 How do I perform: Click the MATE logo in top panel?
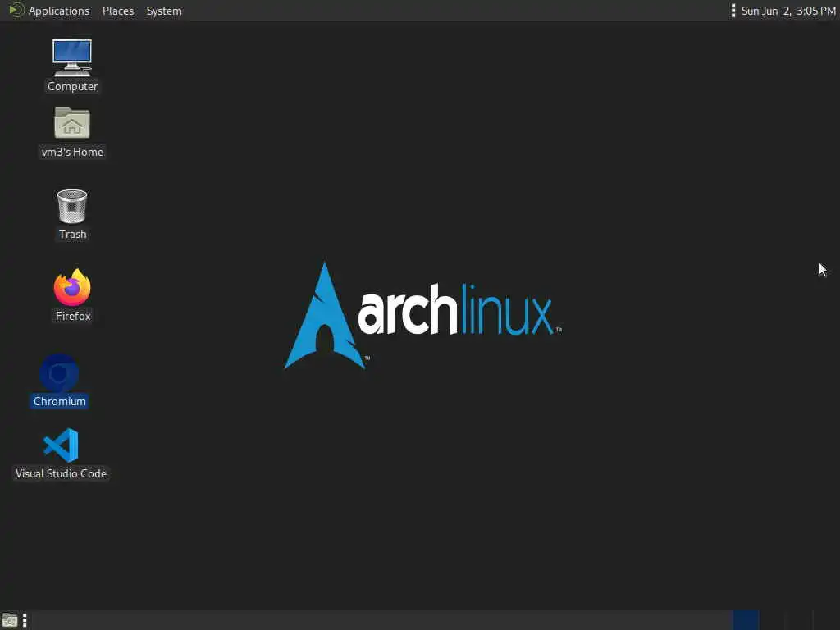coord(16,10)
